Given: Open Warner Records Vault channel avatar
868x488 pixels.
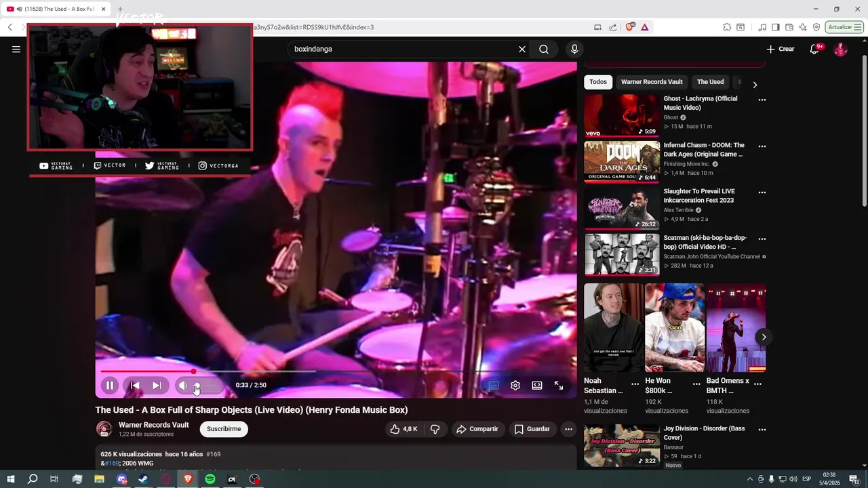Looking at the screenshot, I should (x=104, y=429).
